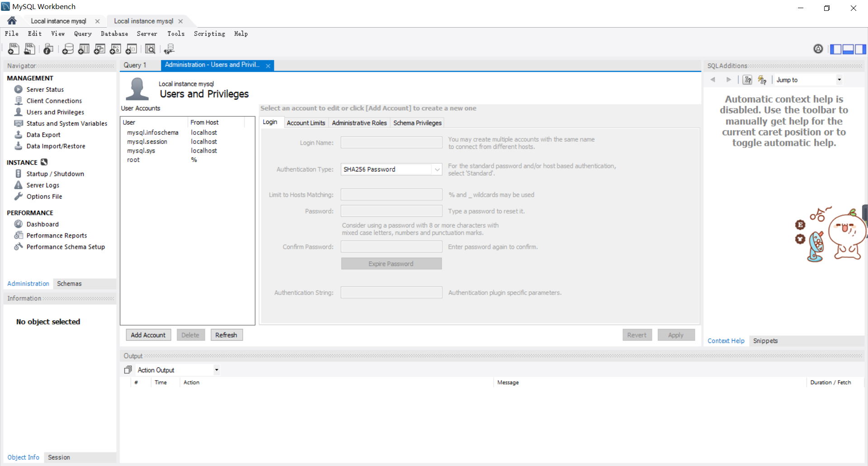
Task: Toggle the bottom output panel visibility
Action: tap(848, 49)
